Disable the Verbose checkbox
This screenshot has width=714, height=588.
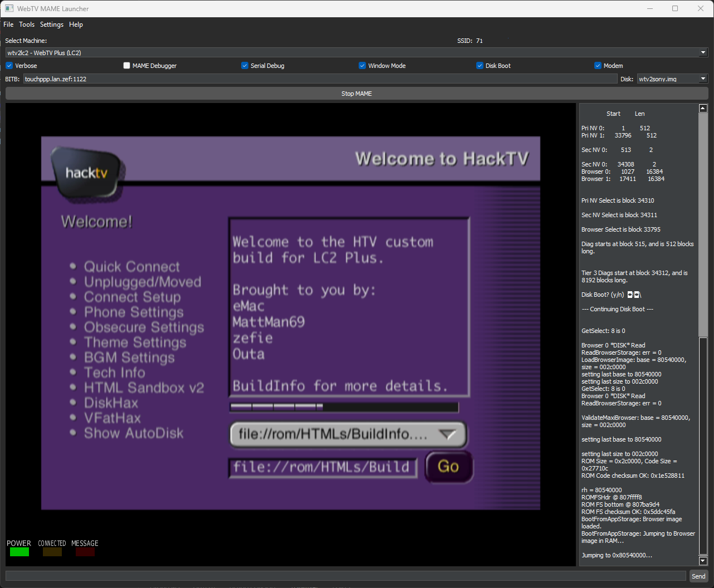(9, 66)
